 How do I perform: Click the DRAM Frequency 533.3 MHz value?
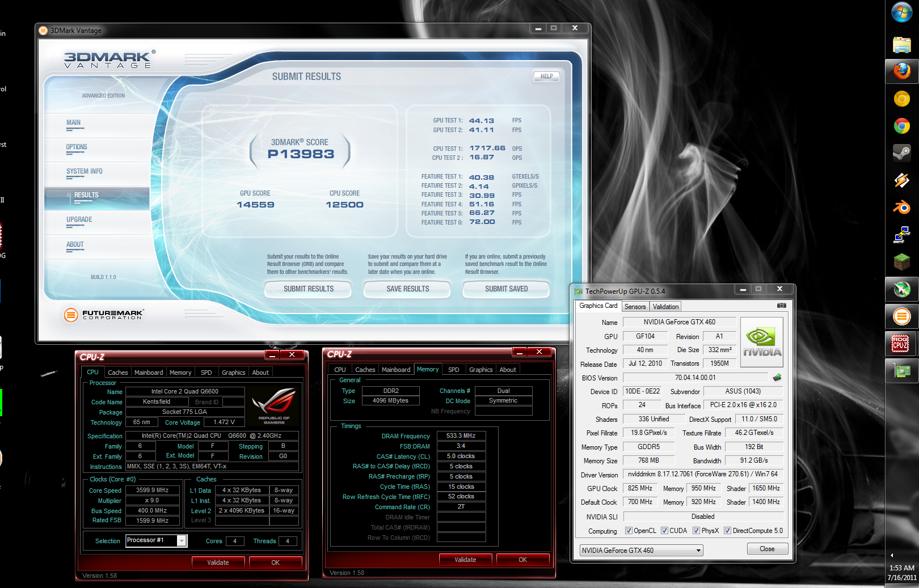[461, 435]
